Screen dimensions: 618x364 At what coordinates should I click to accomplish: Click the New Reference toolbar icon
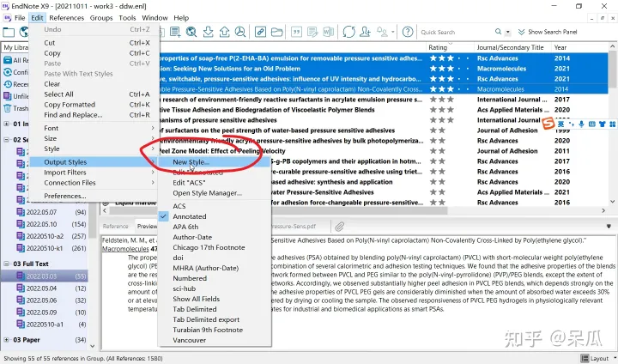click(175, 32)
